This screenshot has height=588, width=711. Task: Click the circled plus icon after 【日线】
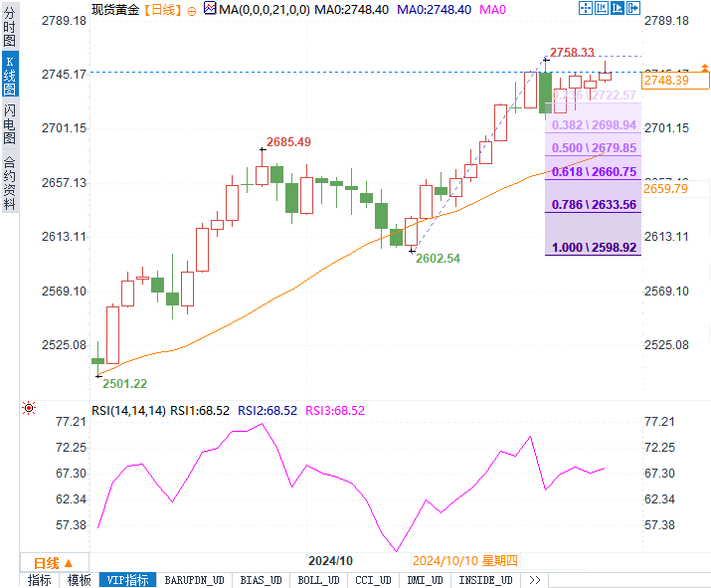tap(192, 9)
